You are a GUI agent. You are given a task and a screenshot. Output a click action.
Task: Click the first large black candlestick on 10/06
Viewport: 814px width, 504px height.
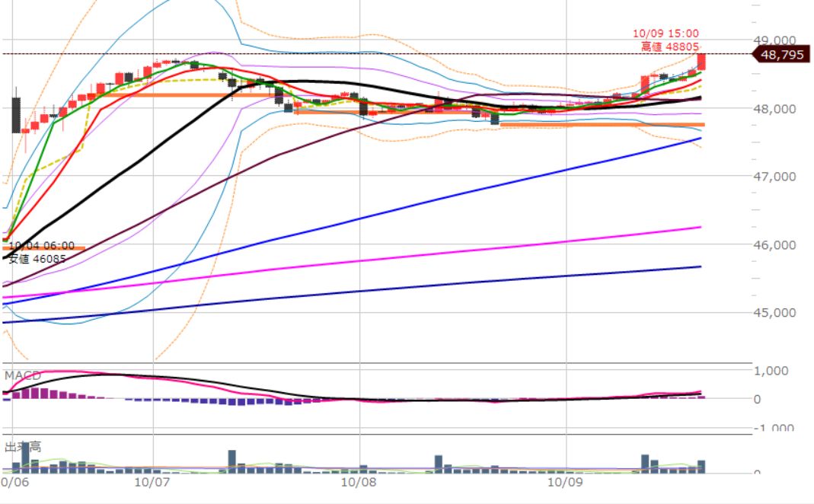click(x=16, y=115)
